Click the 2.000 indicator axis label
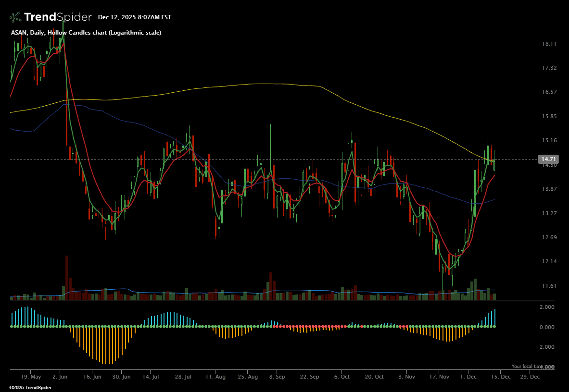The width and height of the screenshot is (569, 392). [547, 307]
